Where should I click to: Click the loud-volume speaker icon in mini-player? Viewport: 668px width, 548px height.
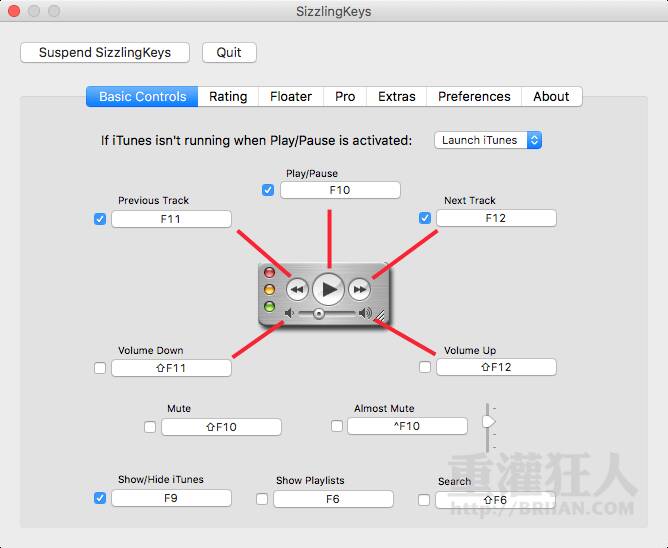[x=365, y=313]
